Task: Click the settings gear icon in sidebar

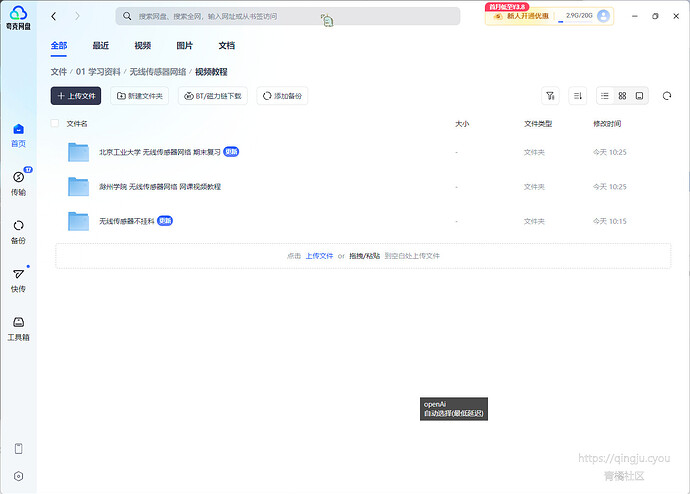Action: click(18, 476)
